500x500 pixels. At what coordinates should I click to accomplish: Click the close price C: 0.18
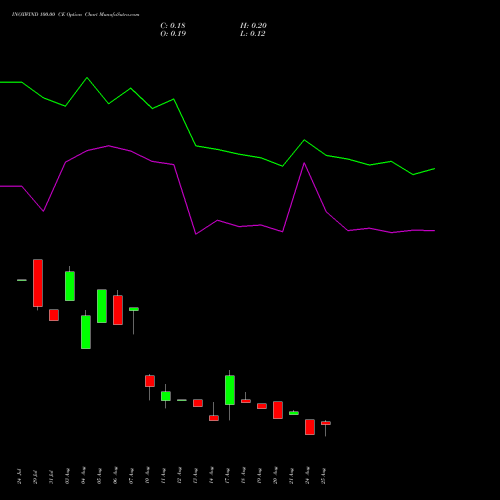173,26
